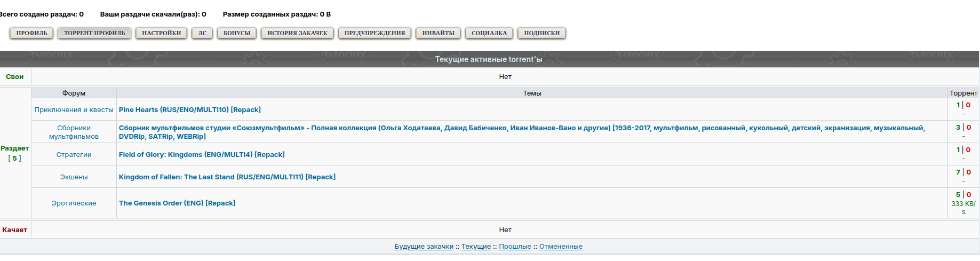The image size is (980, 261).
Task: Open Kingdom of Fallen: The Last Stand
Action: coord(227,177)
